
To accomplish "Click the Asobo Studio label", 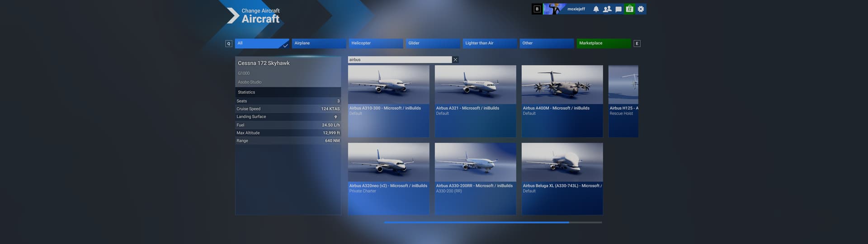I will click(x=250, y=82).
